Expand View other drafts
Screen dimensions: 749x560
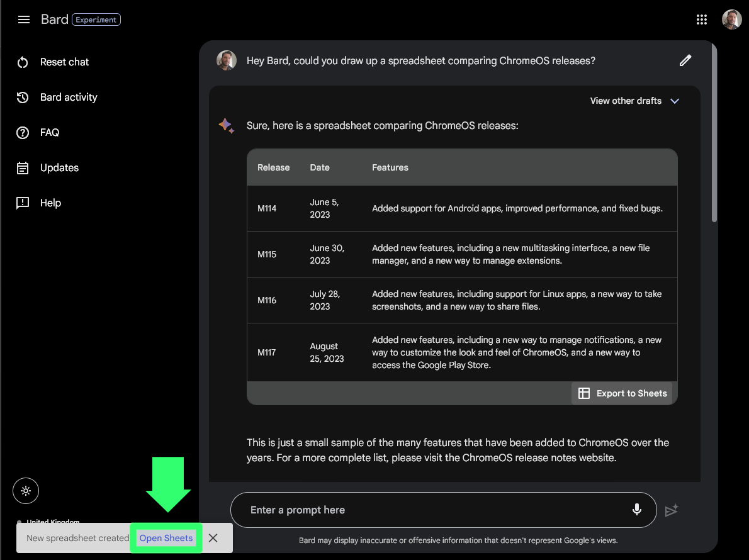coord(626,101)
